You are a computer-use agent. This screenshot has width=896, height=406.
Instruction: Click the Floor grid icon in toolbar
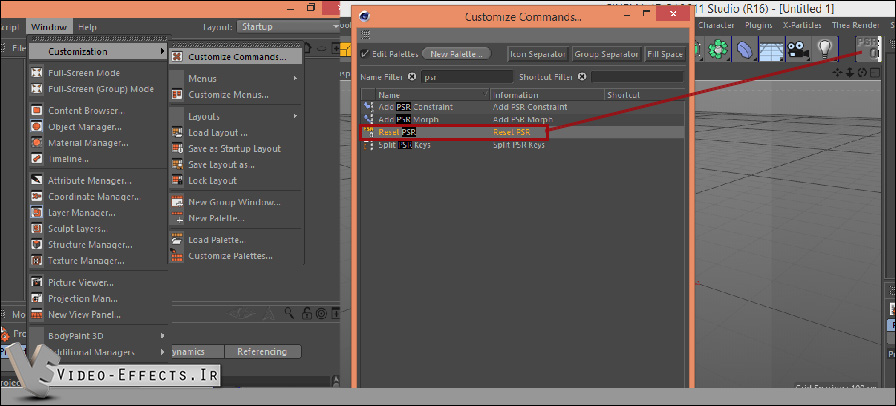[771, 49]
